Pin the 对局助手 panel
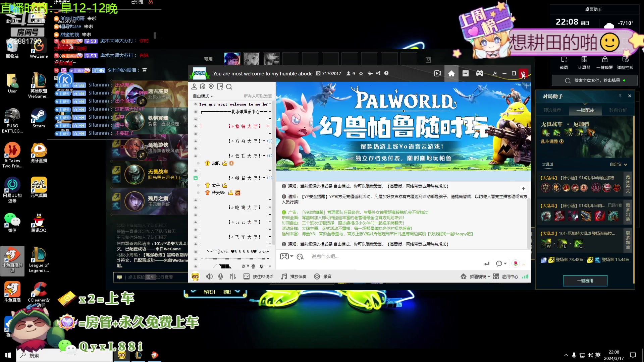Screen dimensions: 644x362 click(x=620, y=96)
